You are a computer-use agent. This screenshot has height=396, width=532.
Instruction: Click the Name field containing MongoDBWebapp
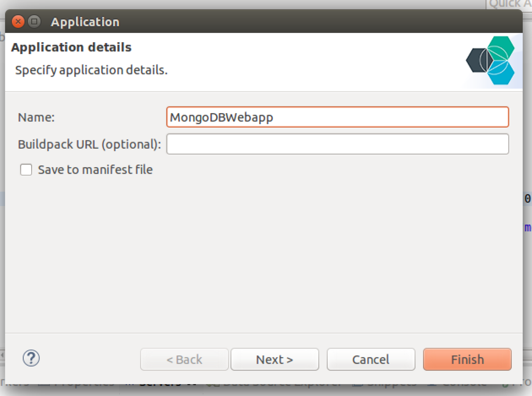click(338, 117)
